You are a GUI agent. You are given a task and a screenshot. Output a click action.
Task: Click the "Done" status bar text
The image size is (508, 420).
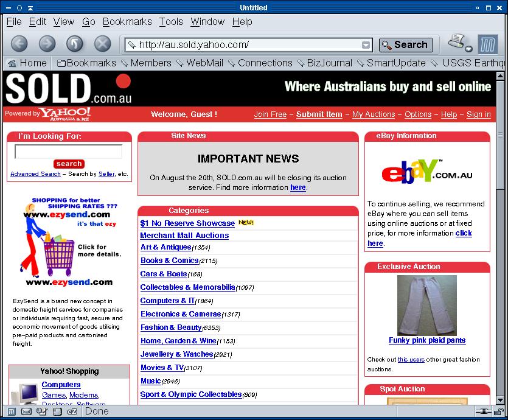(97, 411)
